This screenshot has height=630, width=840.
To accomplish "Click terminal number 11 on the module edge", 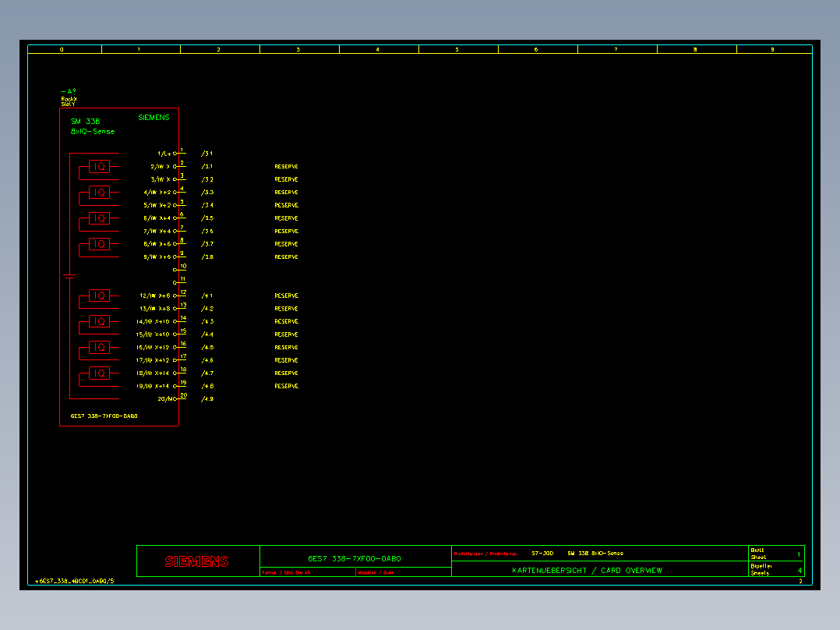I will (x=183, y=279).
